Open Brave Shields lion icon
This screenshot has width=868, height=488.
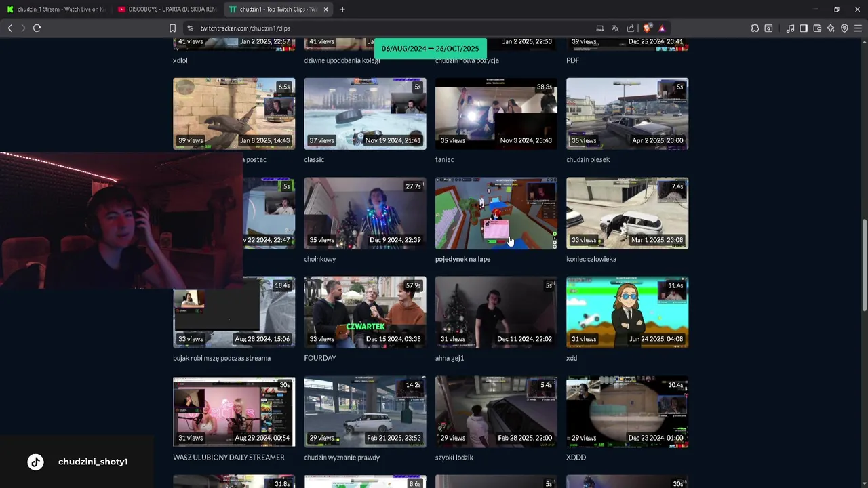click(647, 28)
